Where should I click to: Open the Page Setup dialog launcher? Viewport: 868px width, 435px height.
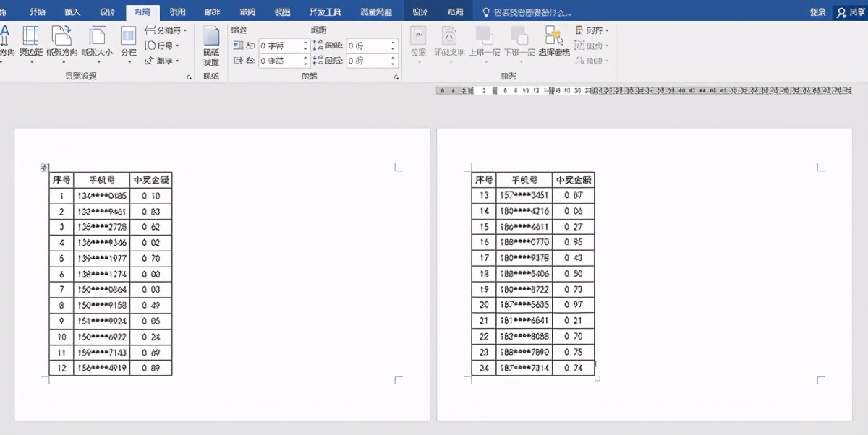point(190,77)
